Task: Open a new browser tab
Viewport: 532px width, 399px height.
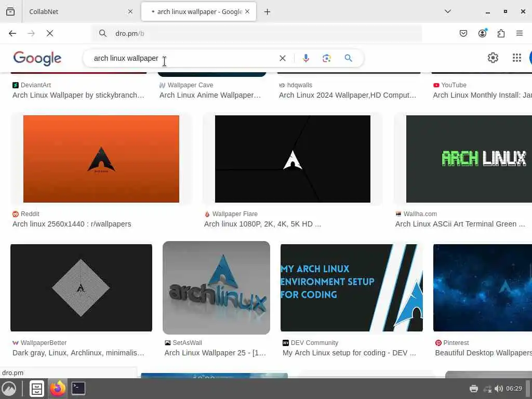Action: (268, 12)
